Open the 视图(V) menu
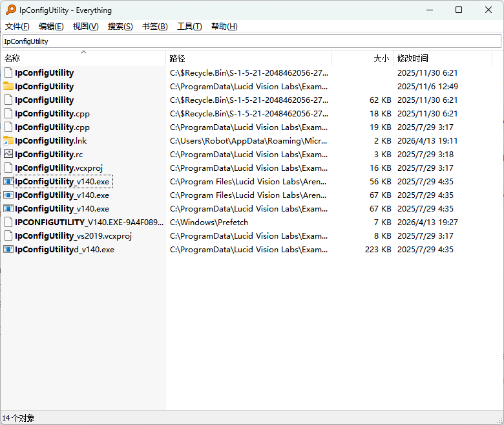The height and width of the screenshot is (425, 504). click(85, 27)
